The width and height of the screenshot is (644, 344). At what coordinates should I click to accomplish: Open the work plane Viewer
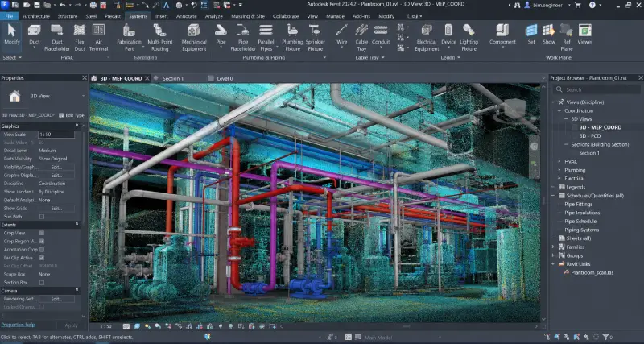click(x=585, y=35)
